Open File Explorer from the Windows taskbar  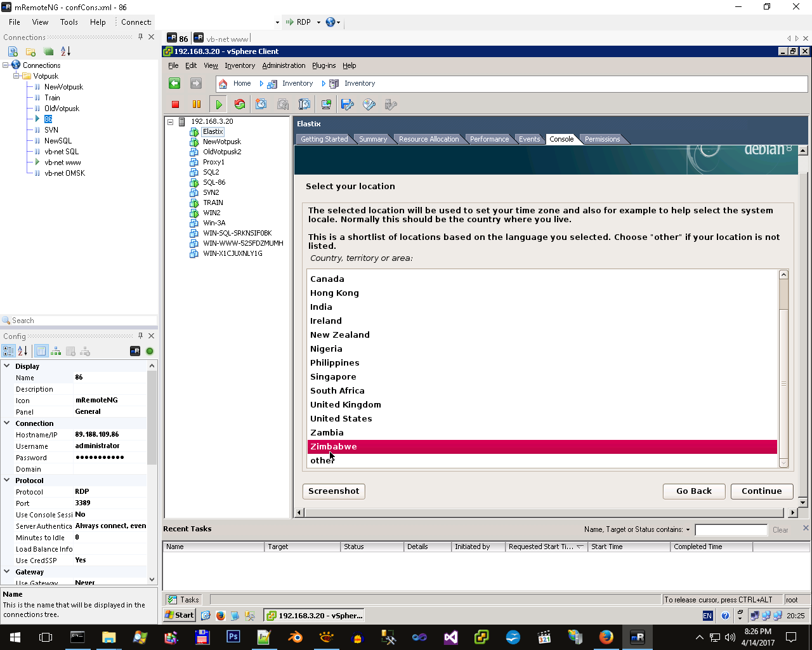tap(109, 637)
